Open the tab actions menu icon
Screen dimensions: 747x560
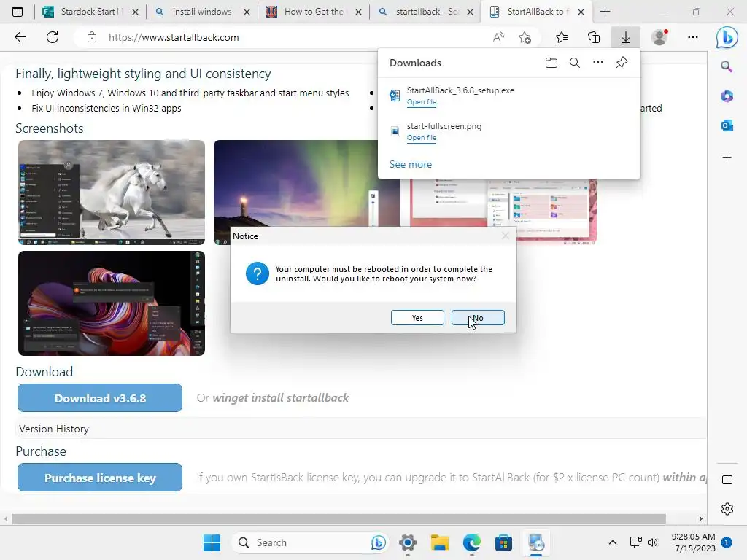18,12
